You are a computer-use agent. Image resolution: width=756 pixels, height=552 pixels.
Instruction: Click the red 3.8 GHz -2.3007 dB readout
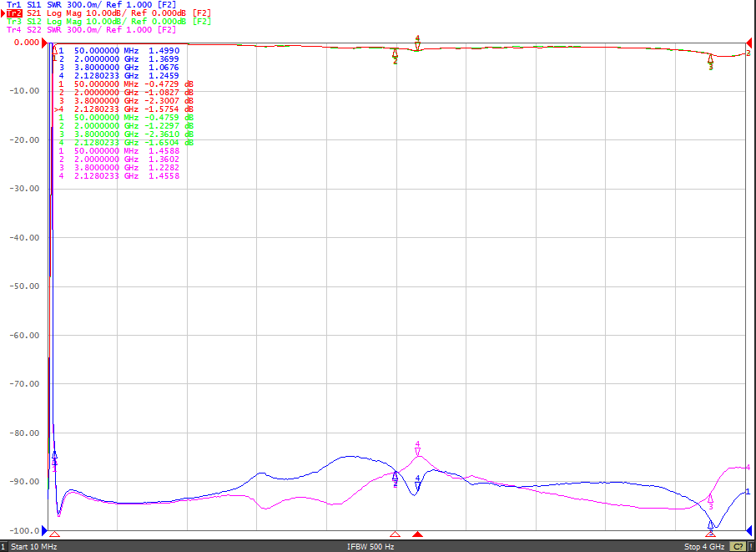(x=126, y=100)
